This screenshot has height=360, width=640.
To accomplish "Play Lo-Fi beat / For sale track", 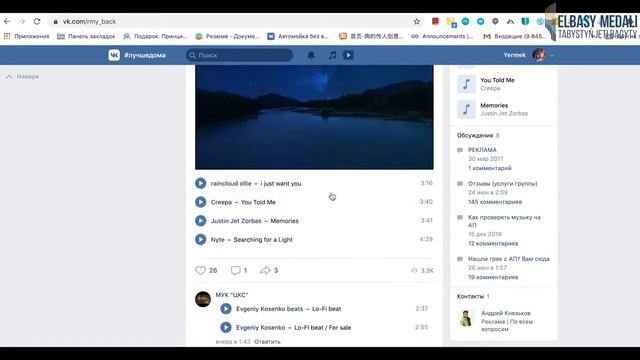I will pos(226,327).
